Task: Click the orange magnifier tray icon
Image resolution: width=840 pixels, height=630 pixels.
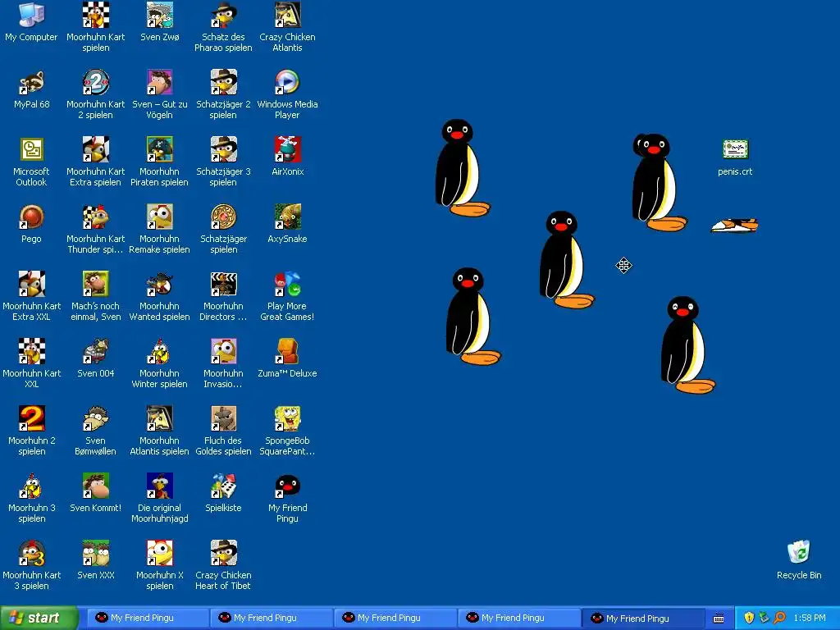Action: pyautogui.click(x=779, y=619)
